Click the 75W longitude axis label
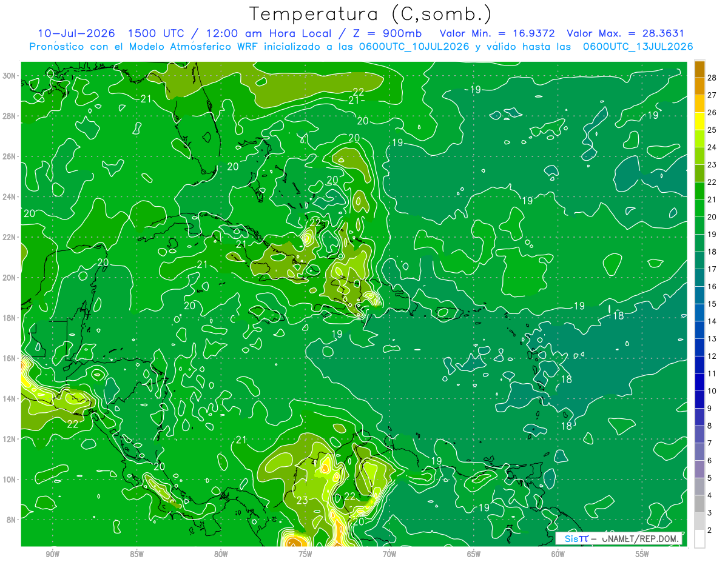728x562 pixels. (x=305, y=554)
